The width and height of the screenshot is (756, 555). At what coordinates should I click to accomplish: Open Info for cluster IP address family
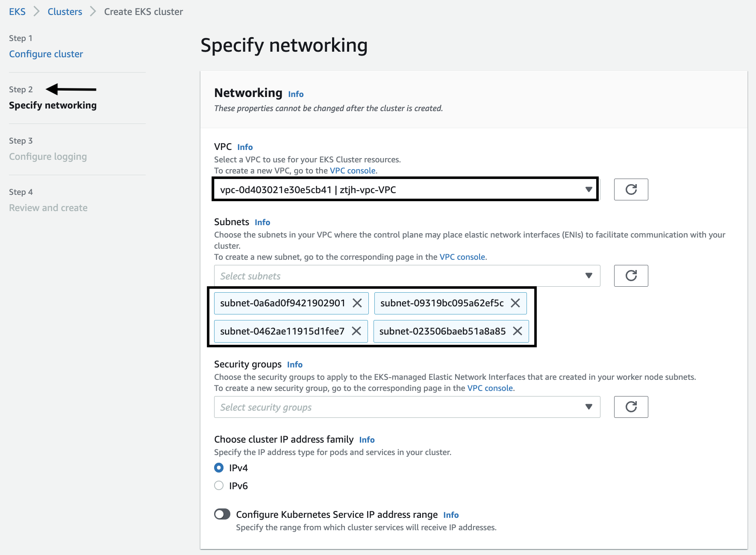(x=367, y=440)
